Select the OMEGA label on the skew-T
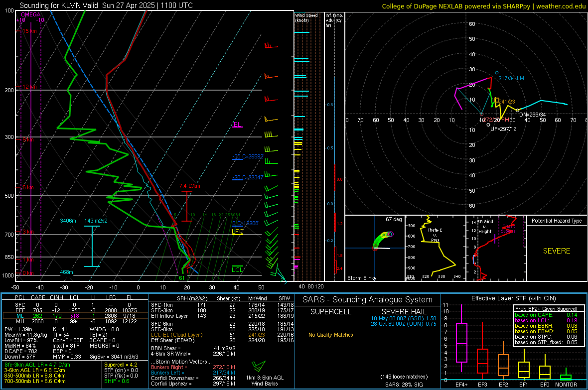This screenshot has height=390, width=588. point(30,14)
